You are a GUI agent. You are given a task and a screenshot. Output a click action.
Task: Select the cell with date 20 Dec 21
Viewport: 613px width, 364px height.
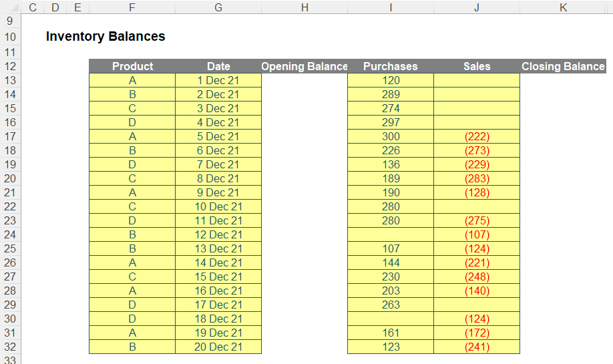pos(218,347)
